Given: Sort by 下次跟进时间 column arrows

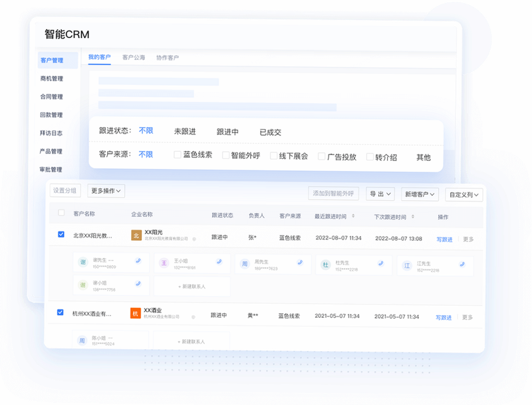Looking at the screenshot, I should click(x=413, y=216).
